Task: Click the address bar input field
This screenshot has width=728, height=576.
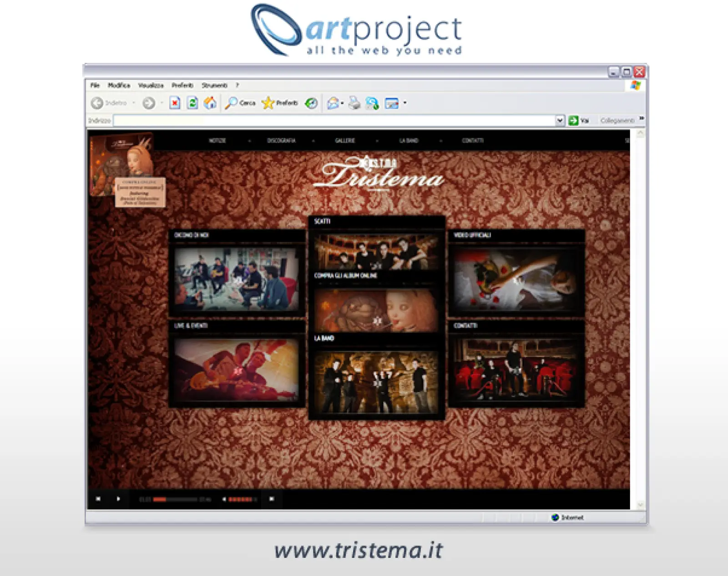Action: pos(334,120)
